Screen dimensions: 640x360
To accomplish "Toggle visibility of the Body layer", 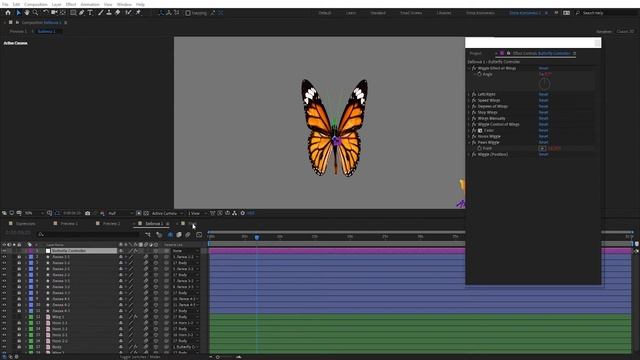I will (4, 347).
